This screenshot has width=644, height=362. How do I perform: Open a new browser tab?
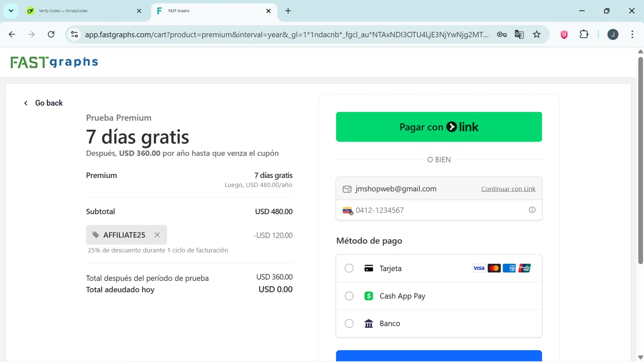tap(288, 11)
